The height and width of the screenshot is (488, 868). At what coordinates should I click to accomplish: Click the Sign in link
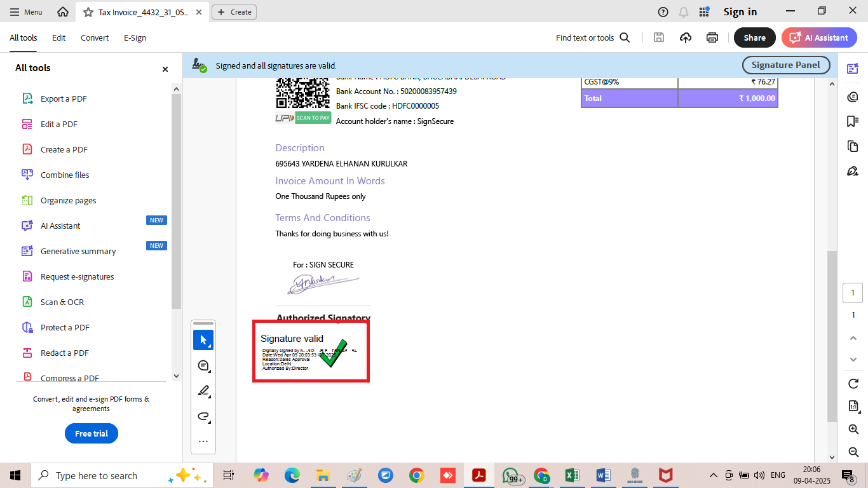(740, 11)
